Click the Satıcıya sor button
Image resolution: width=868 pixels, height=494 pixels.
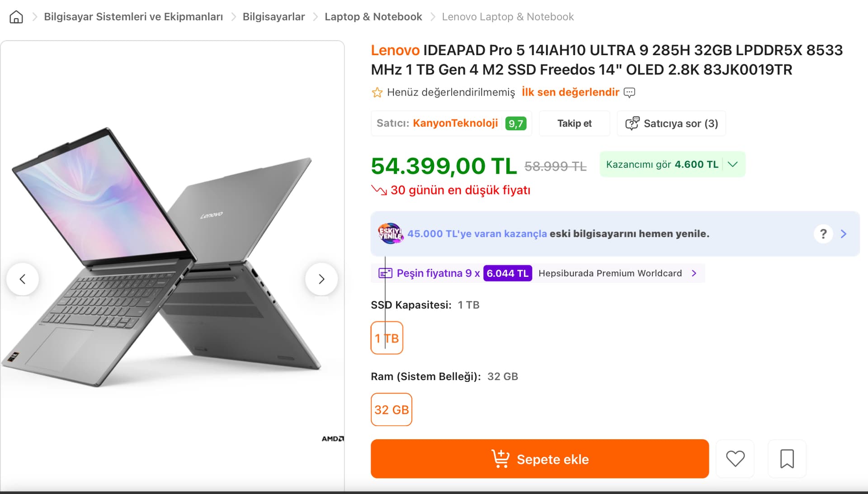(x=671, y=123)
